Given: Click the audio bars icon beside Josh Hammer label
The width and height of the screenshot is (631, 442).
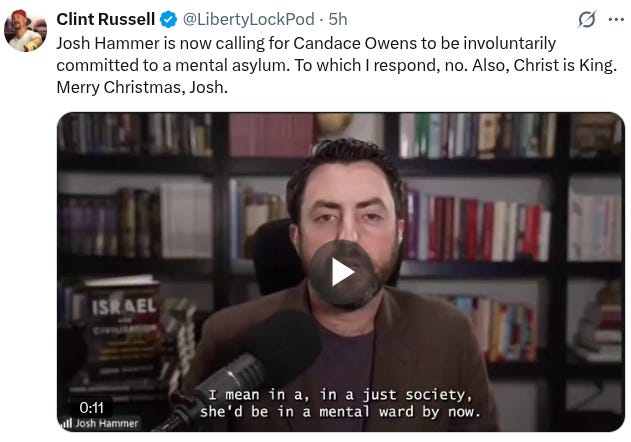Looking at the screenshot, I should (66, 423).
